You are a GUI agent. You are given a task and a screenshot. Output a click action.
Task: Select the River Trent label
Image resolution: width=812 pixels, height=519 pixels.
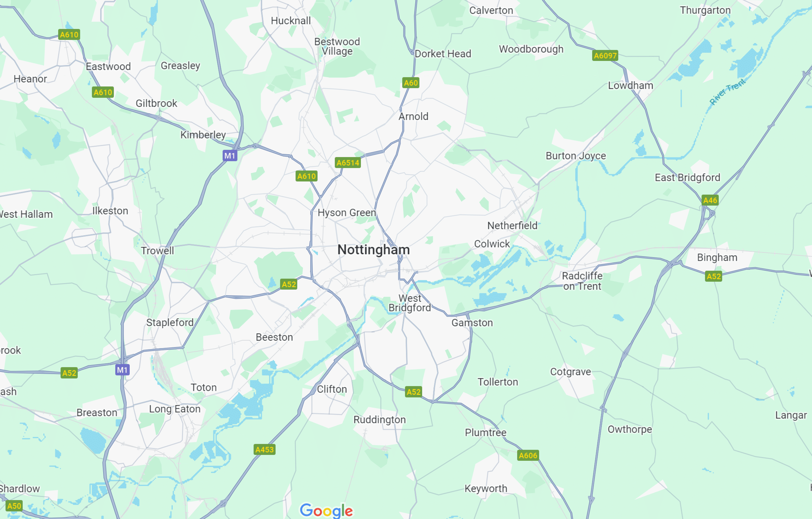(728, 91)
